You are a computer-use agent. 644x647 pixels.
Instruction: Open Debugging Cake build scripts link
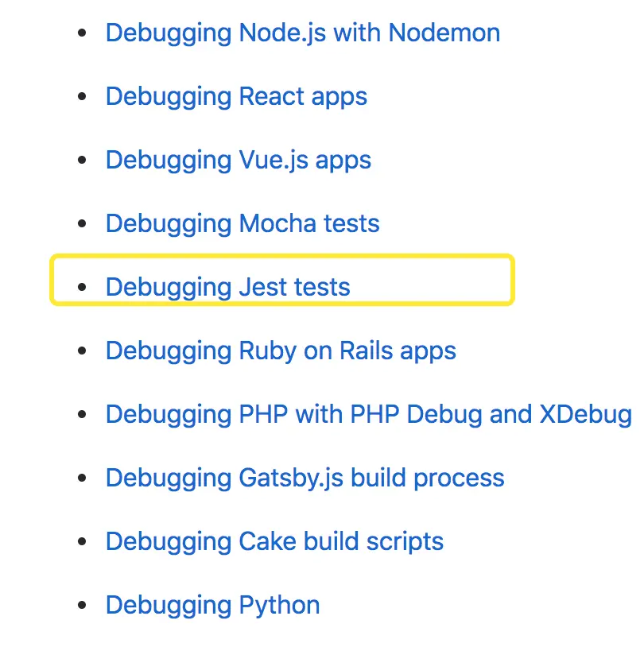coord(274,541)
